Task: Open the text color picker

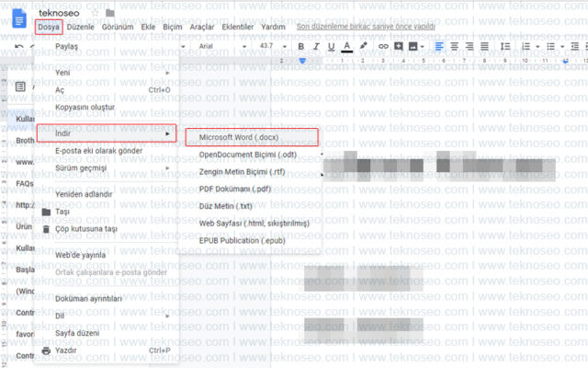Action: (347, 47)
